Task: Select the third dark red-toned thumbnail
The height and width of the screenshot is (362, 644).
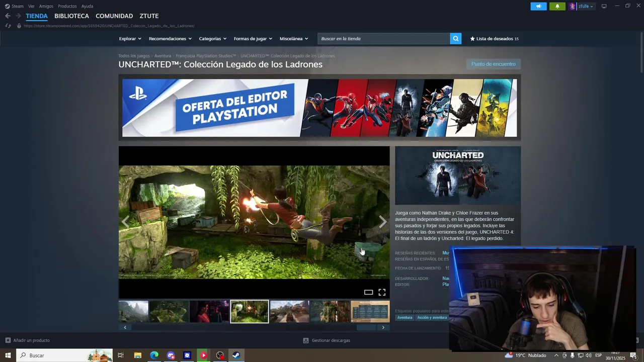Action: tap(209, 312)
